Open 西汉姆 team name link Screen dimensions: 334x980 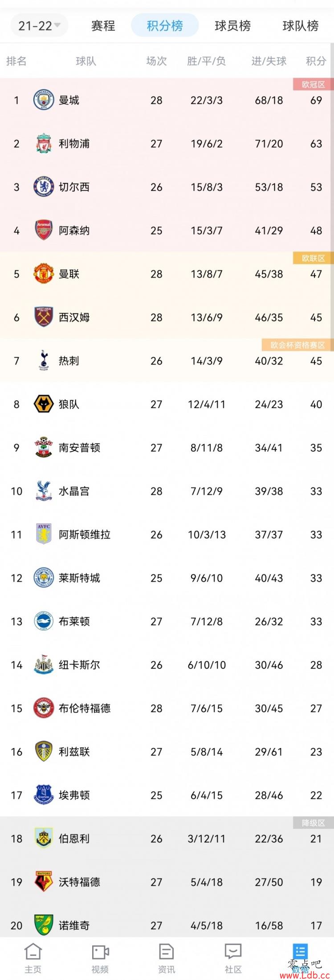point(74,317)
